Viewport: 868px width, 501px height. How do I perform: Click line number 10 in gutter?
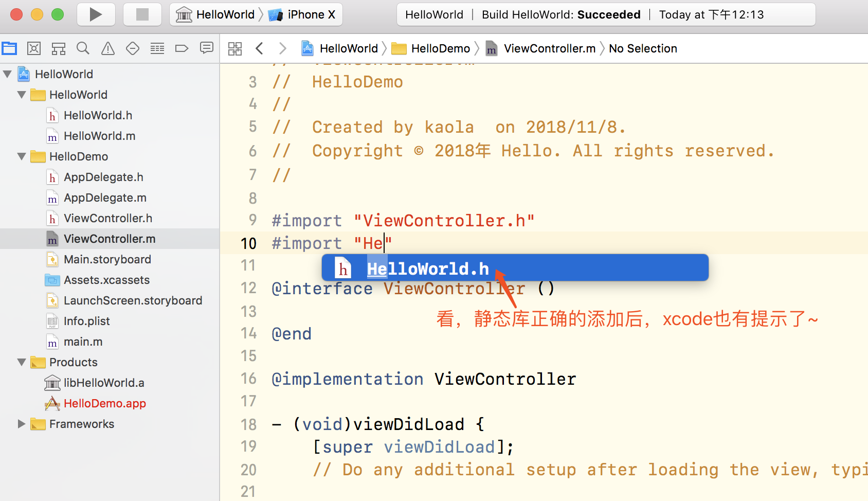(x=248, y=243)
